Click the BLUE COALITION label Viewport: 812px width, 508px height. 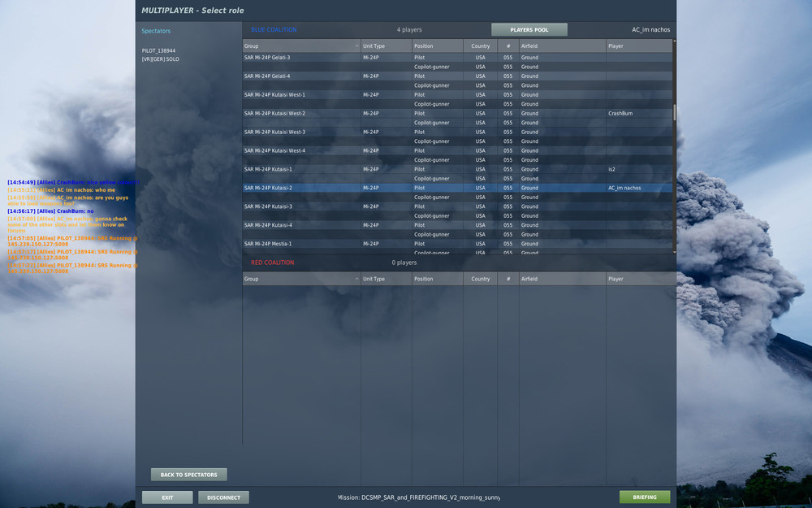click(x=274, y=30)
